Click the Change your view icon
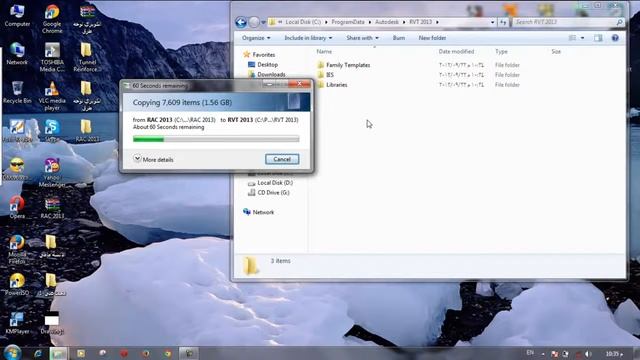 (572, 38)
